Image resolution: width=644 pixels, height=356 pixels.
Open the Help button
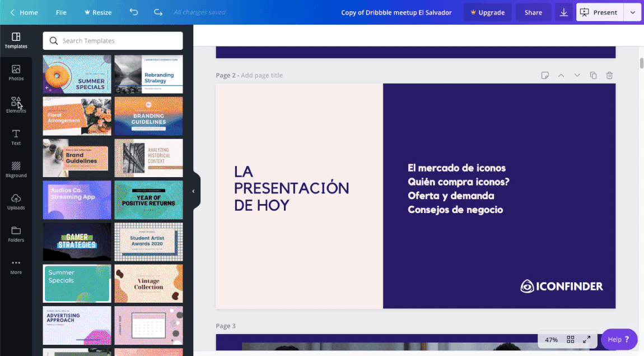point(619,340)
